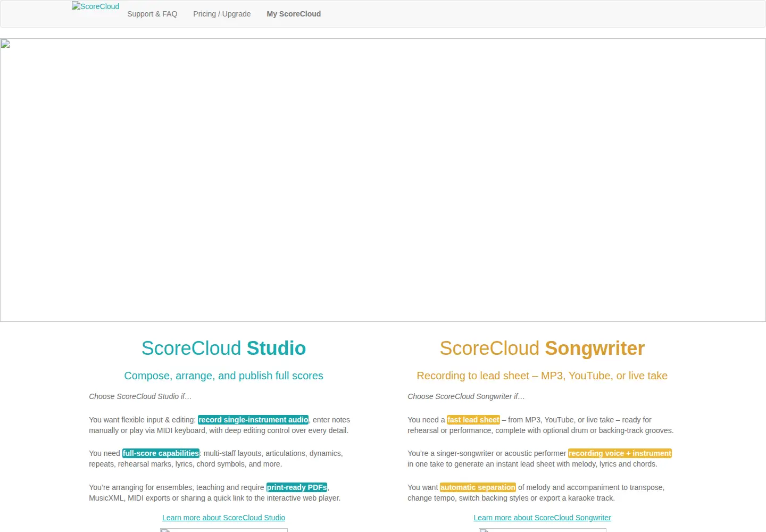Click the 'recording voice + instrument' highlighted label
The image size is (766, 532).
point(620,453)
